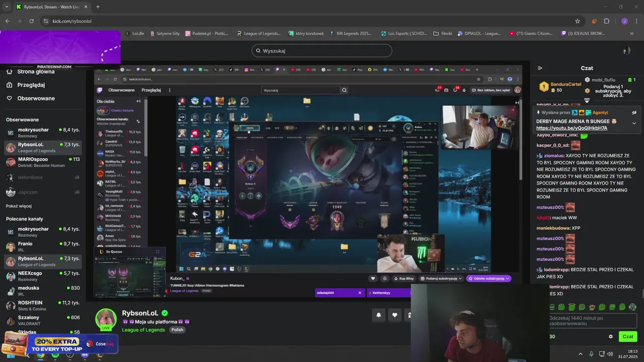644x362 pixels.
Task: Expand the pinned message chevron
Action: click(x=634, y=123)
